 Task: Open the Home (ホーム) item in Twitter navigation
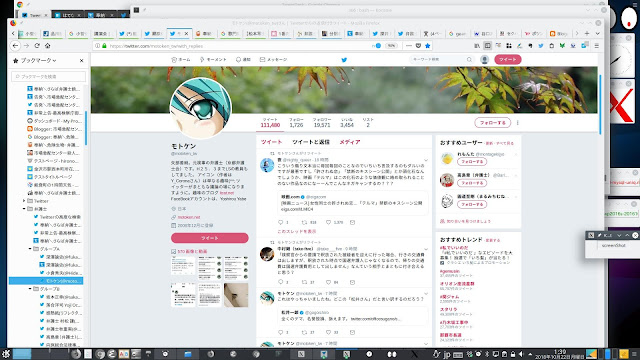(x=181, y=60)
